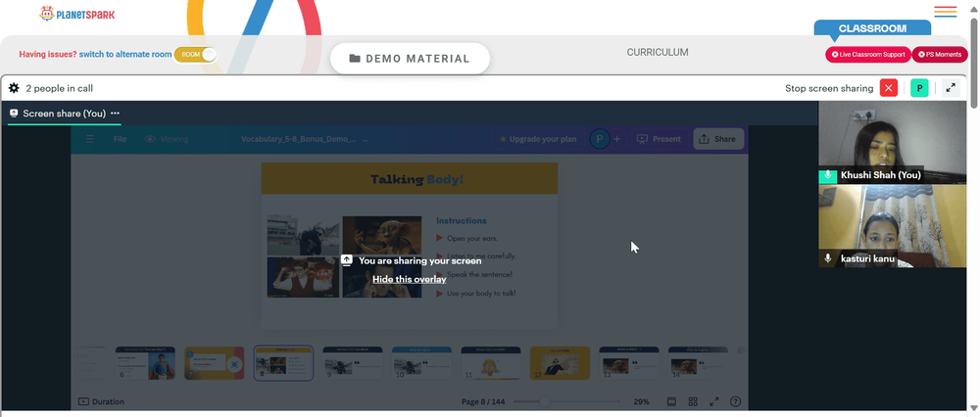Image resolution: width=980 pixels, height=417 pixels.
Task: Click the PS Moments button
Action: [x=940, y=54]
